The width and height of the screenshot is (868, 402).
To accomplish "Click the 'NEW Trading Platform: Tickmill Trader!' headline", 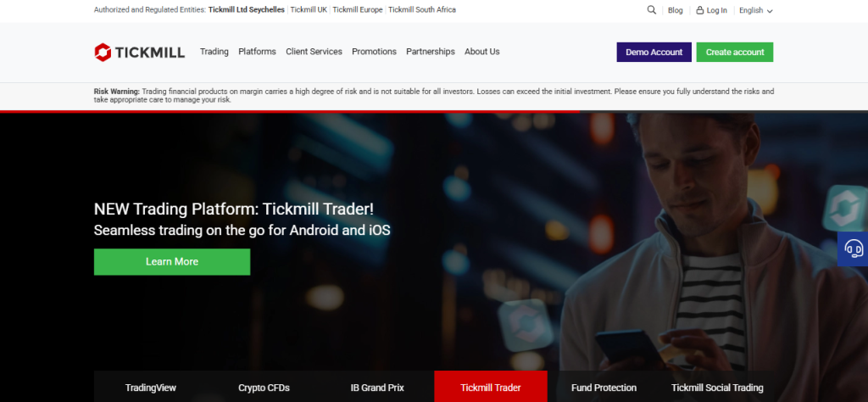I will click(x=234, y=209).
